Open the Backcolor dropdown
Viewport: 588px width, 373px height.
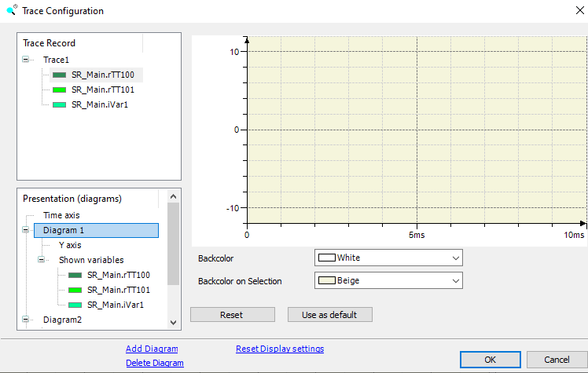pyautogui.click(x=454, y=258)
